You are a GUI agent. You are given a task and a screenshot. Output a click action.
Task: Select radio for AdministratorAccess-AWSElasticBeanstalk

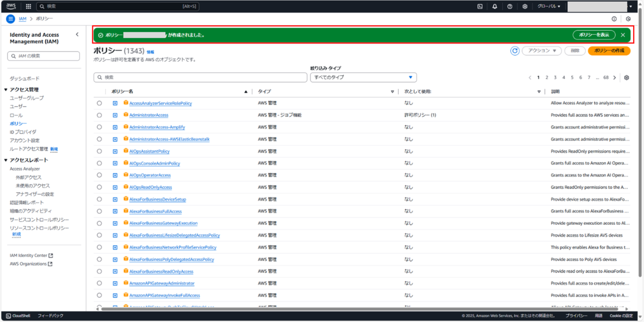tap(99, 139)
